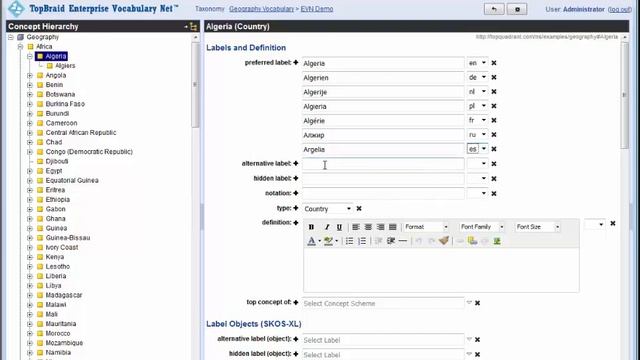Click the back arrow toolbar button
640x360 pixels.
494,9
